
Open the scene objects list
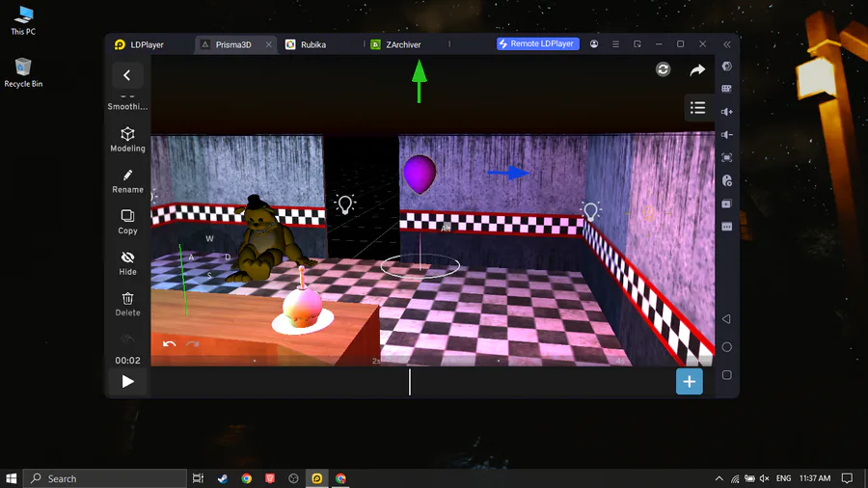pyautogui.click(x=697, y=108)
